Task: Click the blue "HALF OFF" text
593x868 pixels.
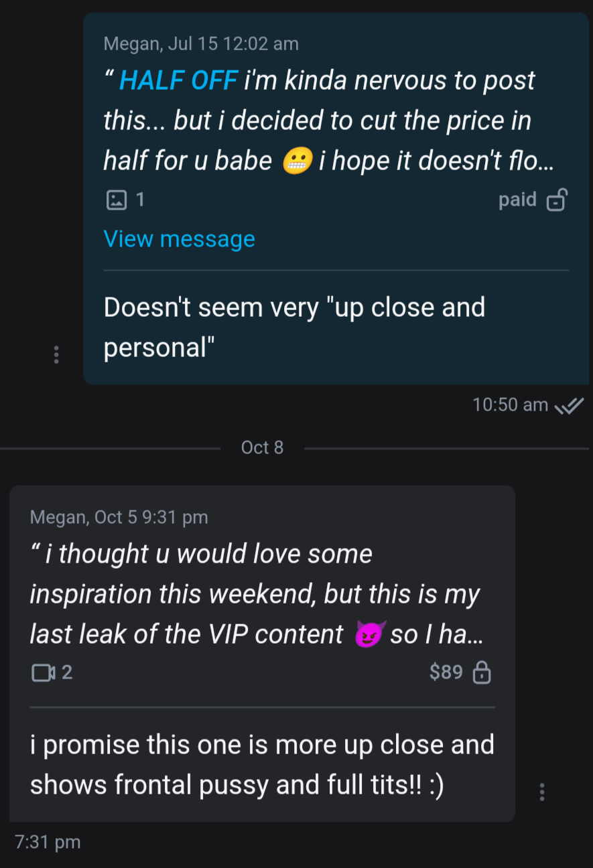Action: pos(178,81)
